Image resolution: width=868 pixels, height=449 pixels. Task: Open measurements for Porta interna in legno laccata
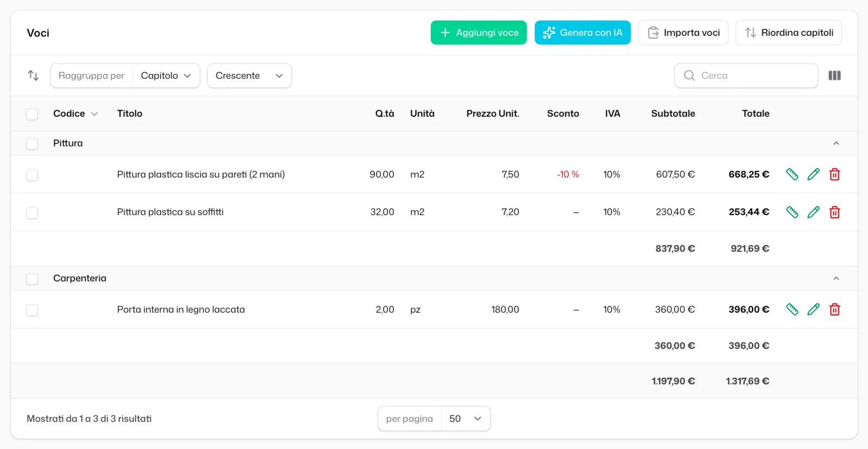point(792,309)
